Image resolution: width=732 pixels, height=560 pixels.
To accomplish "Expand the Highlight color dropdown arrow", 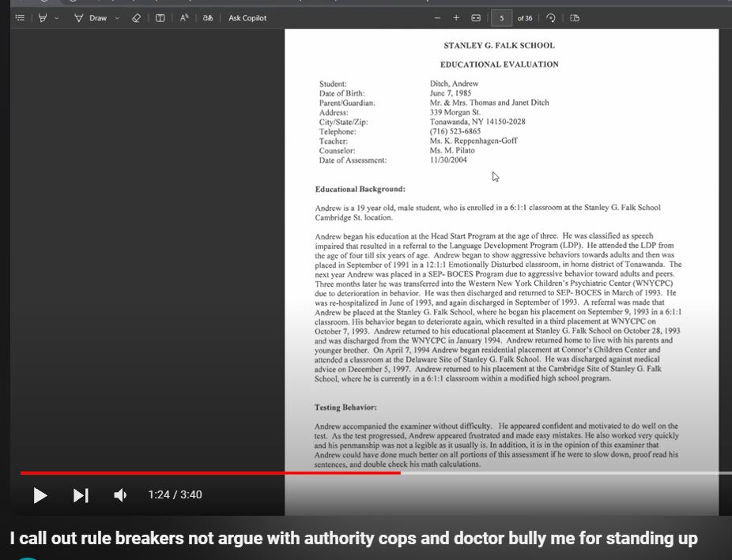I will coord(56,17).
